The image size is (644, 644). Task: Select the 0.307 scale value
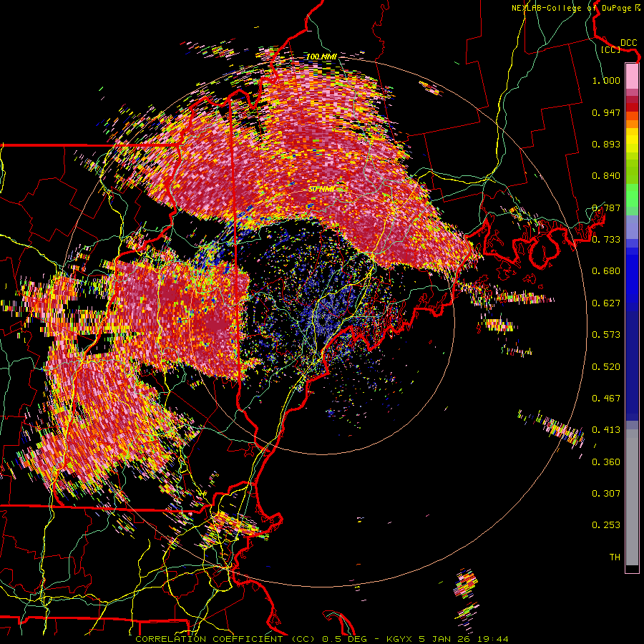(606, 494)
